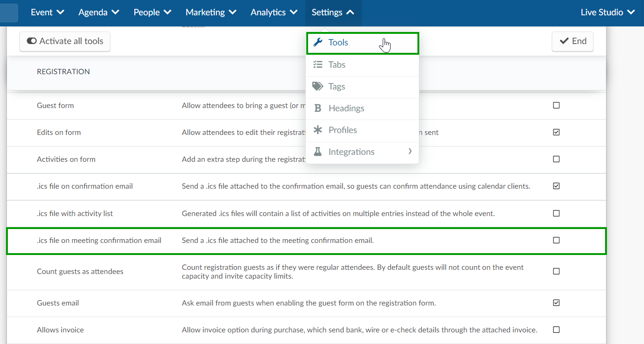The image size is (644, 344).
Task: Click the toggle icon in Activate all tools
Action: point(32,41)
